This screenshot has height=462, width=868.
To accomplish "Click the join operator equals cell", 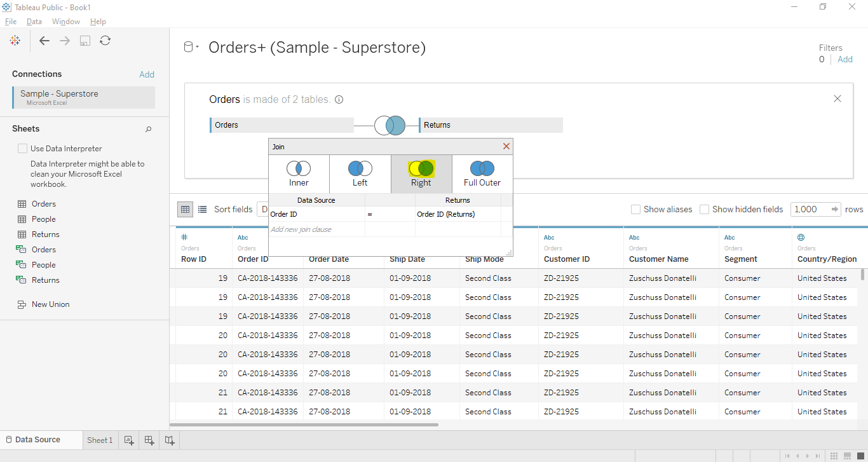I will [390, 214].
